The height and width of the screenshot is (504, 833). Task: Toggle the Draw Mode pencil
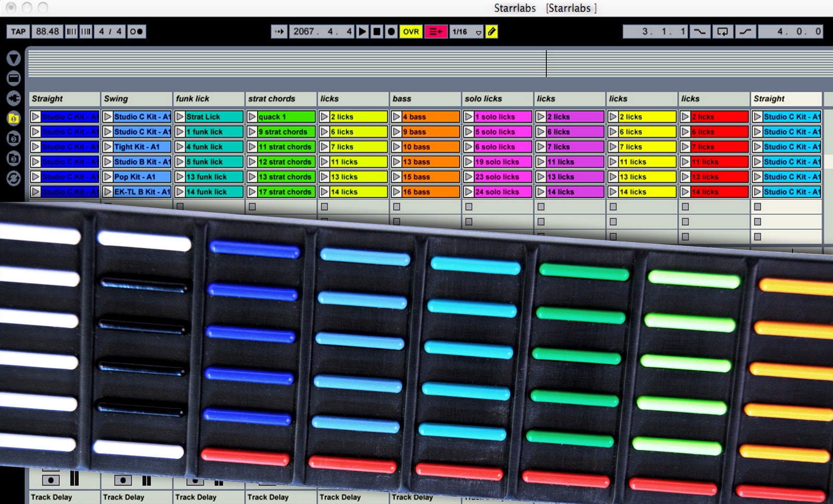(491, 32)
